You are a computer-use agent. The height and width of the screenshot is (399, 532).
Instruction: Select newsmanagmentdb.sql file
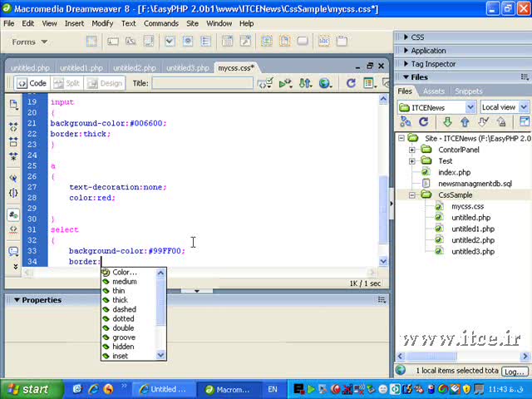tap(475, 184)
